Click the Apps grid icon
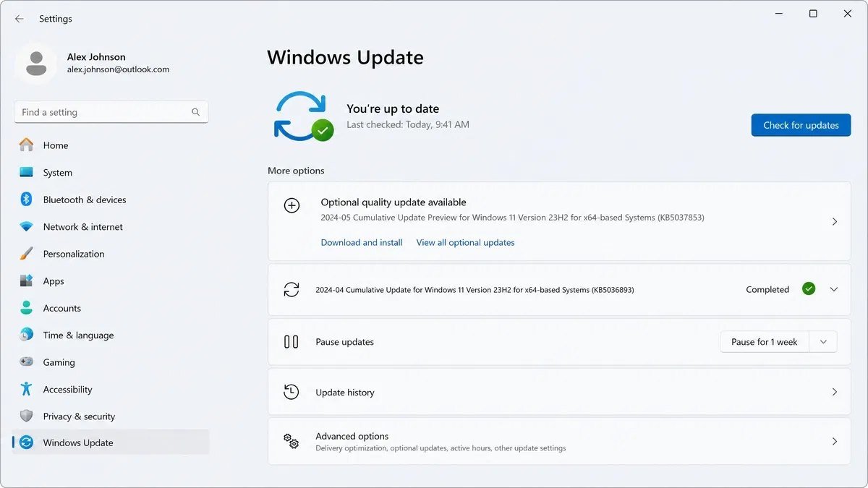Image resolution: width=868 pixels, height=488 pixels. coord(27,281)
